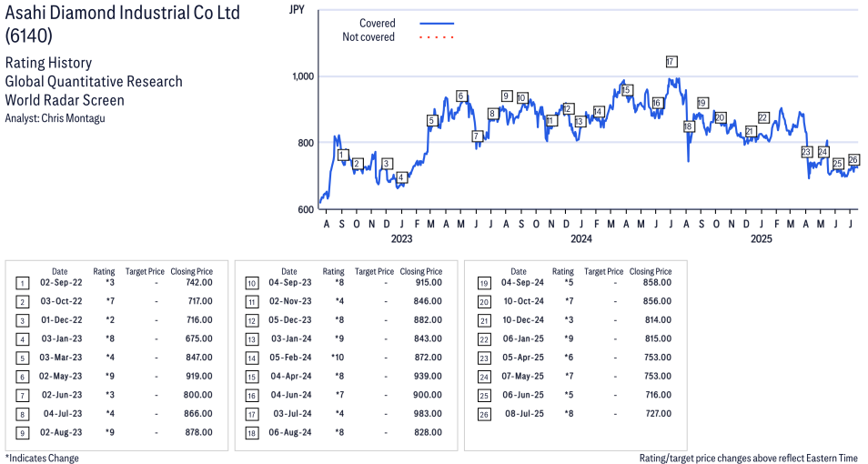Click chart marker 1 on the price line
This screenshot has height=464, width=868.
click(343, 155)
